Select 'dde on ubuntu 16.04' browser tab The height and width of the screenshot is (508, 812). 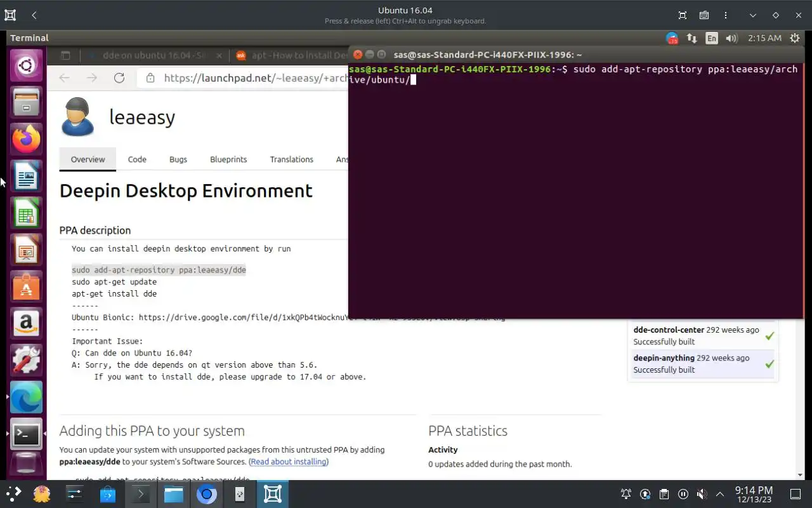tap(154, 55)
